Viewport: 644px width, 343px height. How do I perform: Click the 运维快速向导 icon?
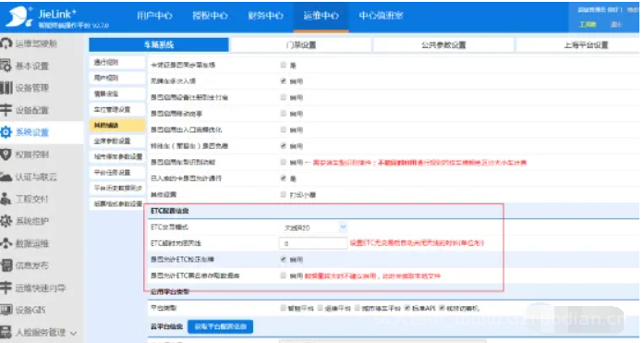(x=6, y=288)
